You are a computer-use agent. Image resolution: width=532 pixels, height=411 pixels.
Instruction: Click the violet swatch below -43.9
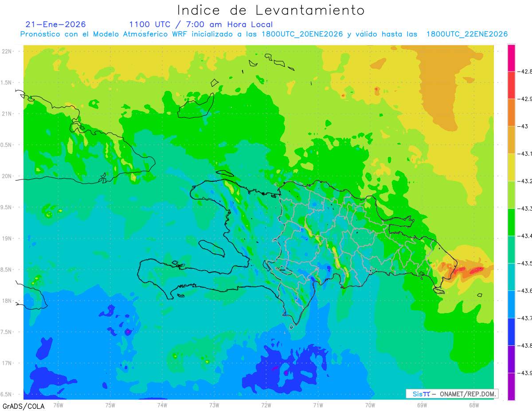point(511,387)
